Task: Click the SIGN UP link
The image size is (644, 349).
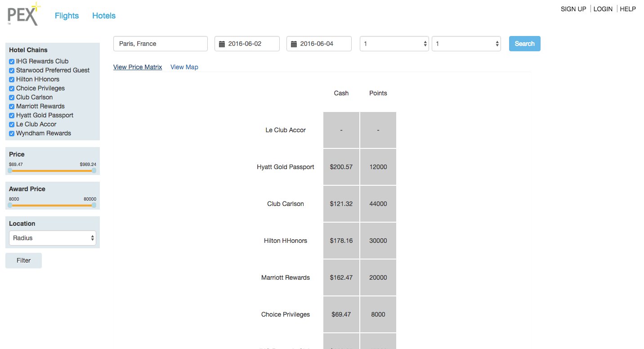Action: [573, 9]
